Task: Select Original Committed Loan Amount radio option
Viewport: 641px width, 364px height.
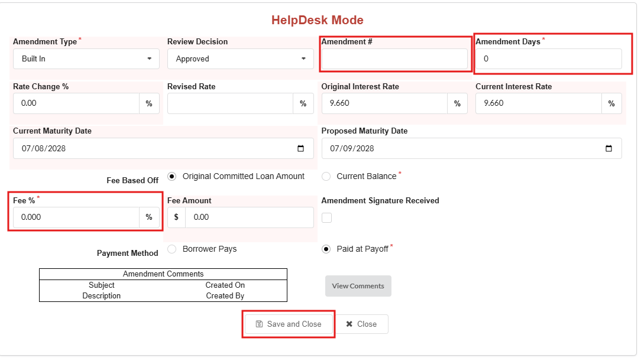Action: (x=171, y=177)
